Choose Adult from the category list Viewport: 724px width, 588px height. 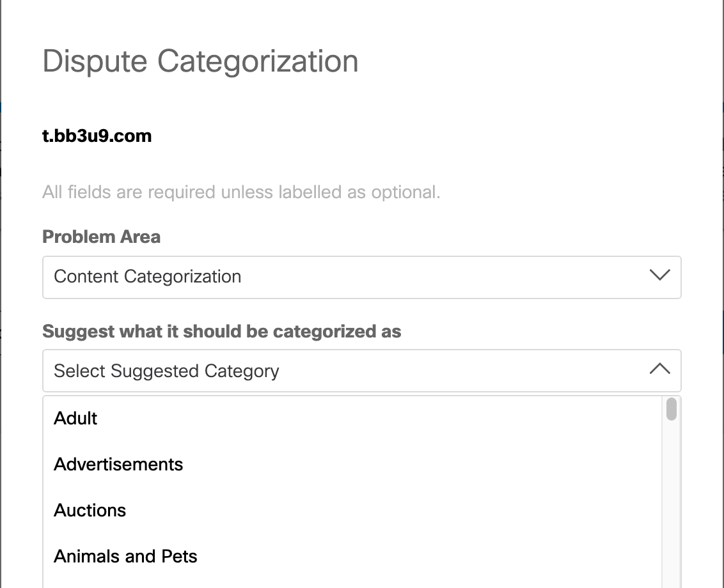pyautogui.click(x=75, y=418)
